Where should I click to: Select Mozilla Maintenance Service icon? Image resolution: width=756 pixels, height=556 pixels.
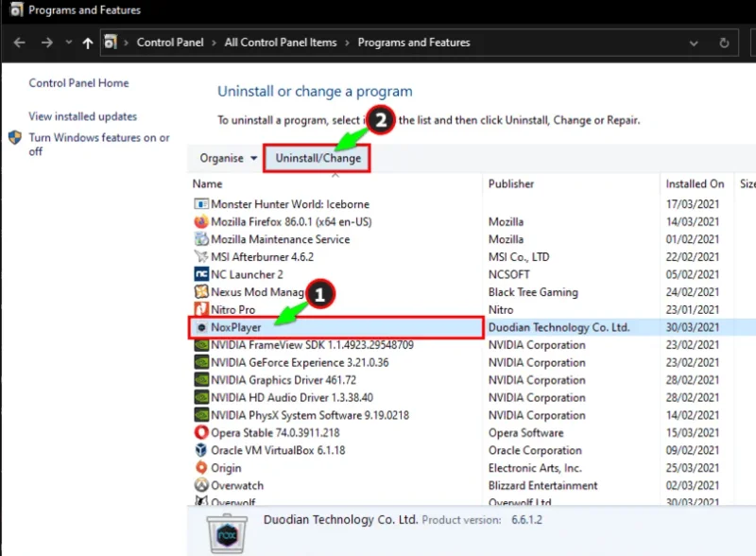(x=201, y=239)
